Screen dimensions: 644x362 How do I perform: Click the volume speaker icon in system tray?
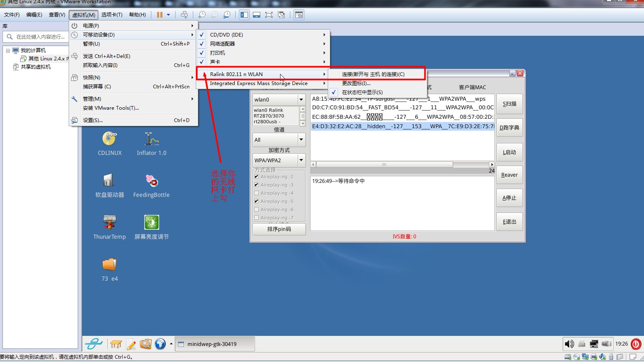570,344
